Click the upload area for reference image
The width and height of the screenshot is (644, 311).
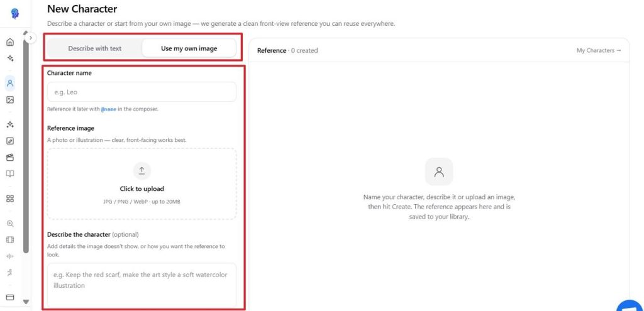pyautogui.click(x=142, y=184)
